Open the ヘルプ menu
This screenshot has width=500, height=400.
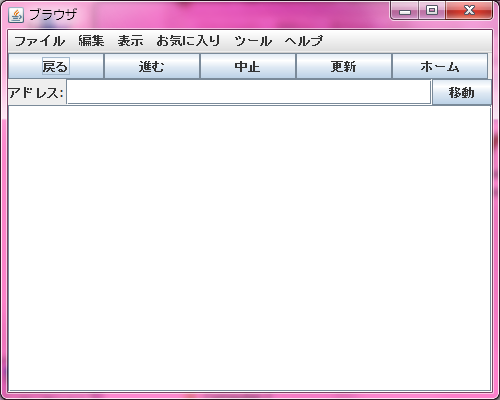[304, 41]
